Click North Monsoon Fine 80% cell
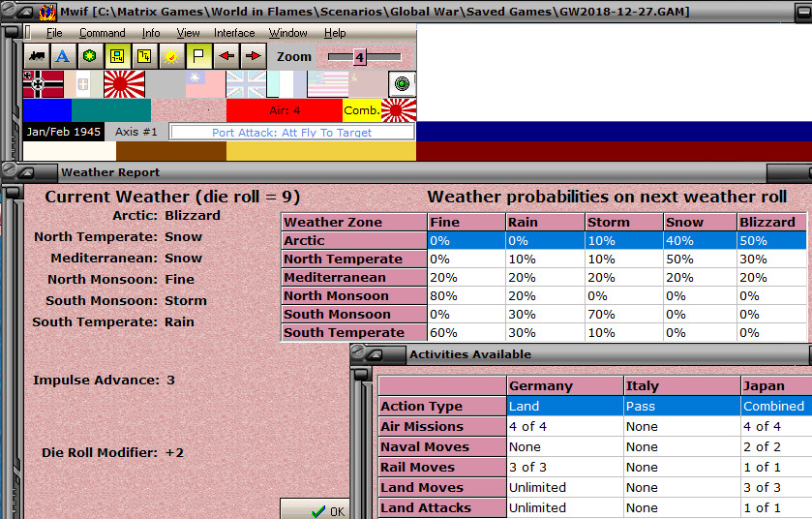The width and height of the screenshot is (812, 519). (x=466, y=295)
